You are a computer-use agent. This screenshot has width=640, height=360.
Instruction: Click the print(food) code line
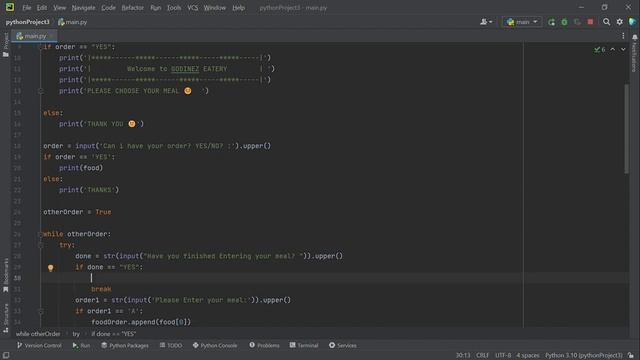(81, 168)
